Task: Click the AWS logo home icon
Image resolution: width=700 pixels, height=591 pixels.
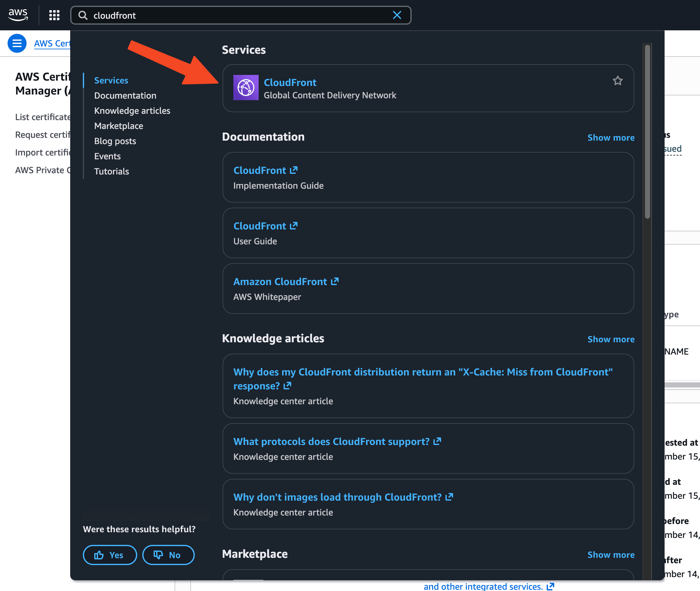Action: point(18,15)
